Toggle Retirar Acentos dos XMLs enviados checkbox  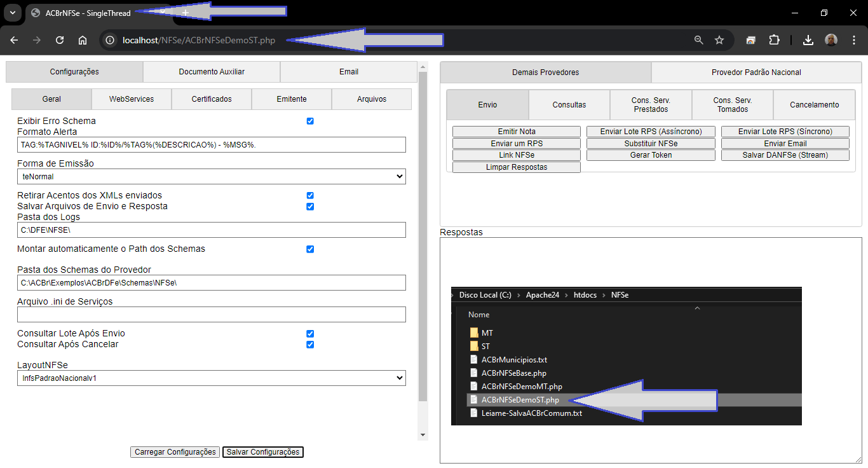click(310, 195)
